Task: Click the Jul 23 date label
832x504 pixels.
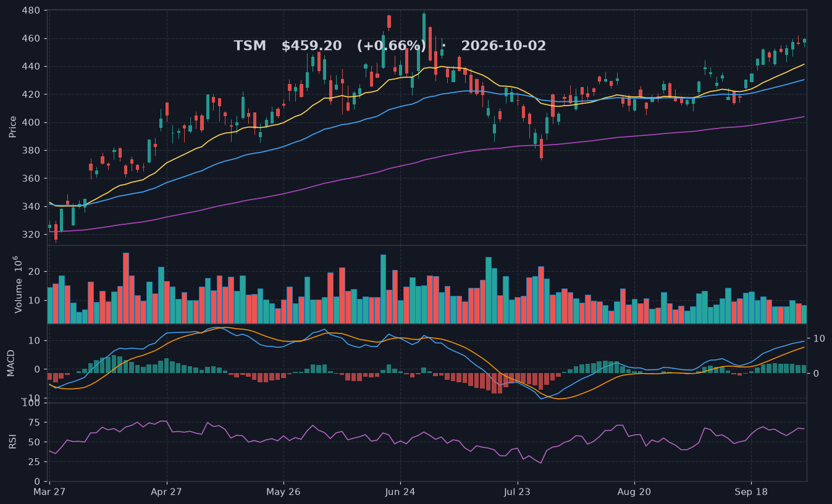Action: pyautogui.click(x=518, y=492)
